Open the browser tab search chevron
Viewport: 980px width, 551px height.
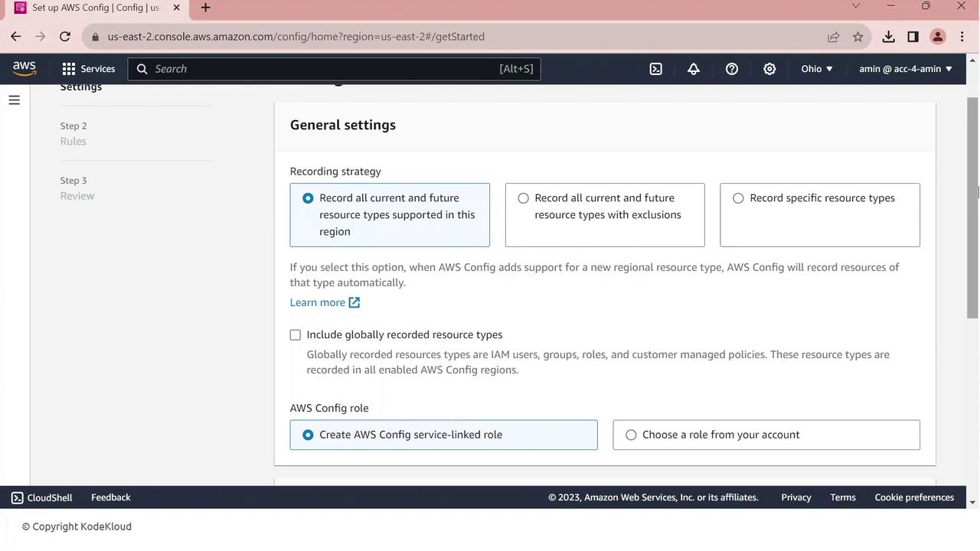[856, 6]
